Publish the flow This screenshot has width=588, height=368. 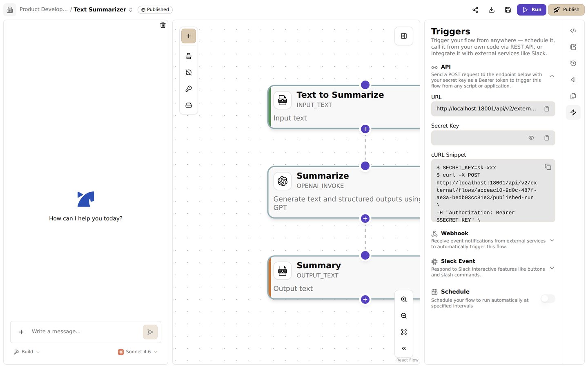tap(566, 10)
